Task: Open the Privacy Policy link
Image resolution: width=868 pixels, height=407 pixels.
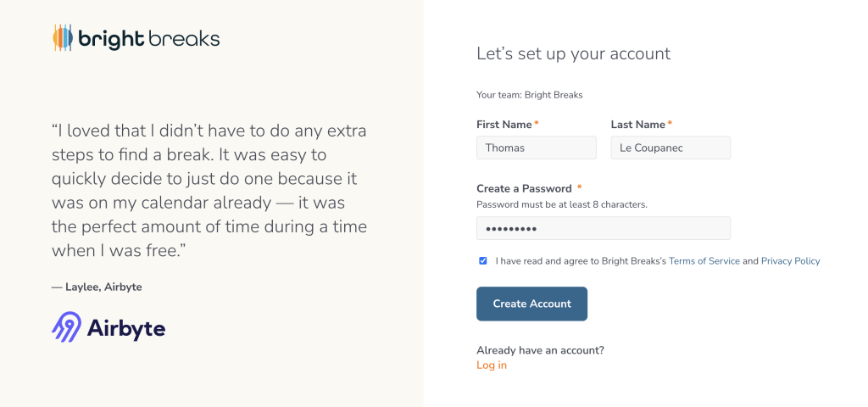Action: (790, 261)
